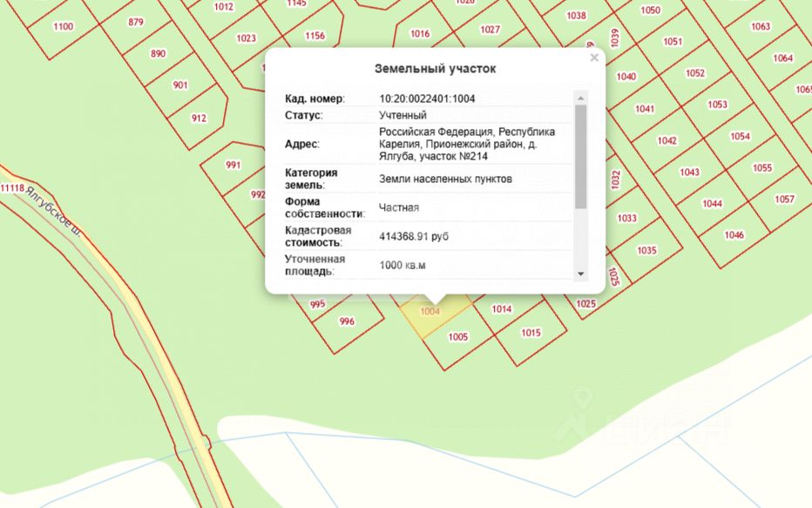Screen dimensions: 812x508
Task: Select land parcel 991
Action: tap(233, 166)
